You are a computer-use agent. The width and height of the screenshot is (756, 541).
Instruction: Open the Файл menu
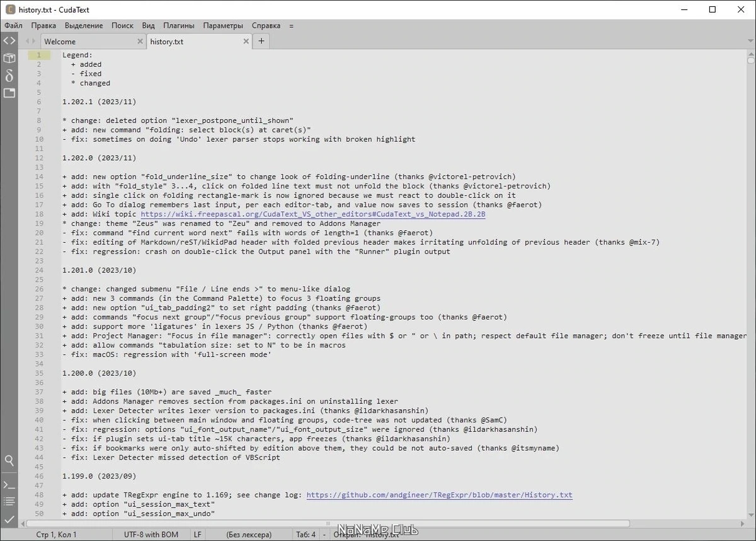pyautogui.click(x=13, y=26)
